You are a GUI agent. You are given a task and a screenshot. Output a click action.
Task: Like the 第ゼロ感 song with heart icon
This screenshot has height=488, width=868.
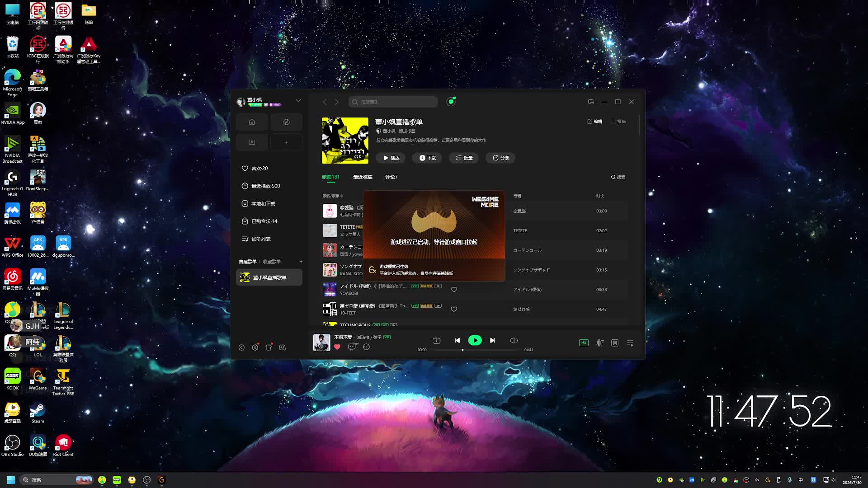[454, 309]
